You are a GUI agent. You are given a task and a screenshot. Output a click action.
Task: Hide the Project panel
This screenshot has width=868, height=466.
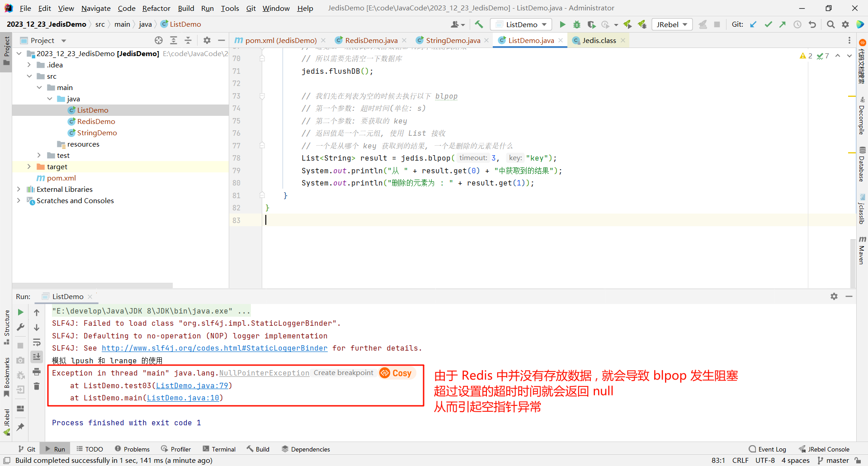click(222, 40)
